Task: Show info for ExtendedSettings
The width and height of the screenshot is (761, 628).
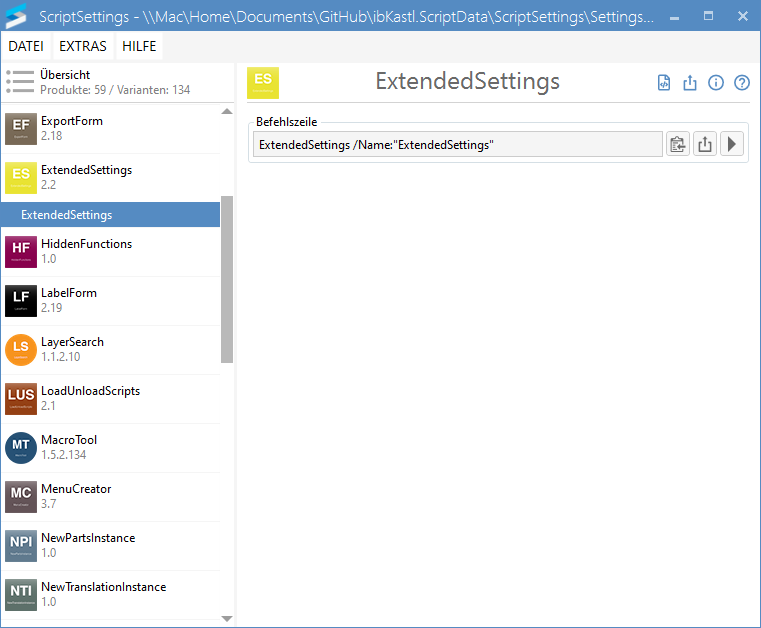Action: pyautogui.click(x=716, y=83)
